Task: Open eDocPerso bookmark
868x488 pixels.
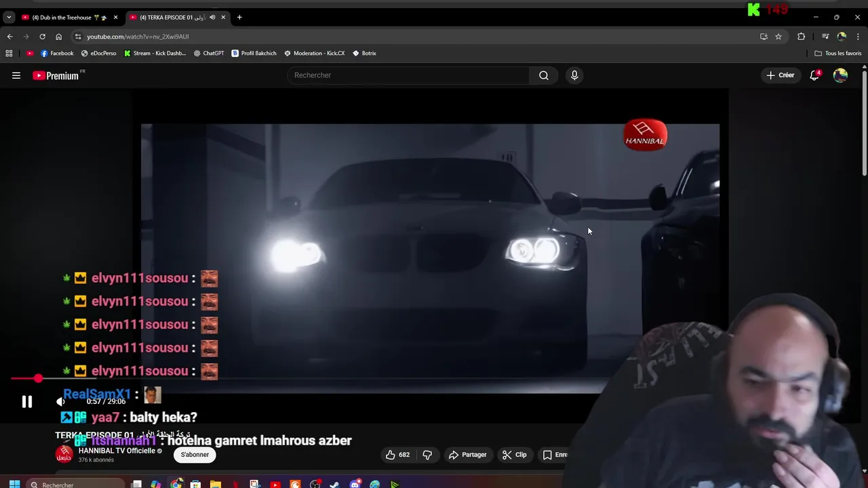Action: (99, 54)
